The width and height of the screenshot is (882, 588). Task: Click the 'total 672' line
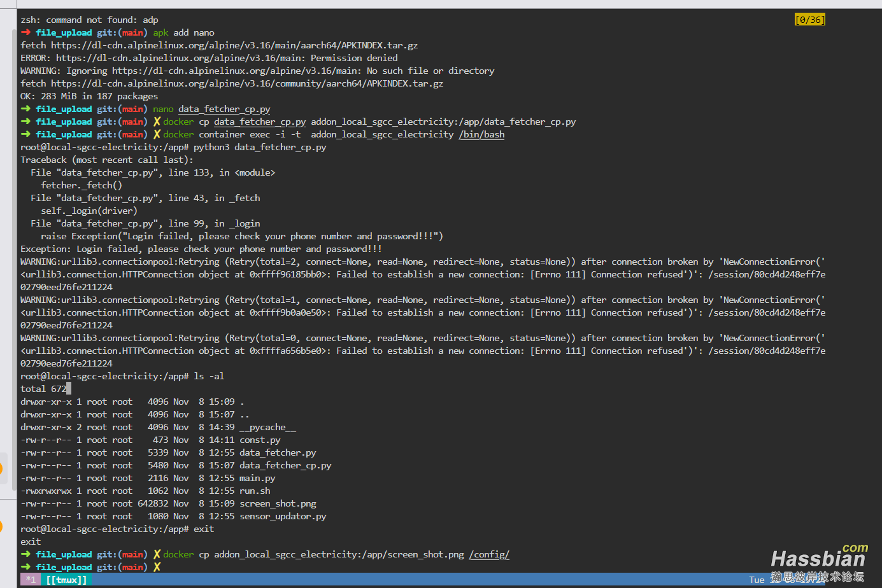[43, 389]
